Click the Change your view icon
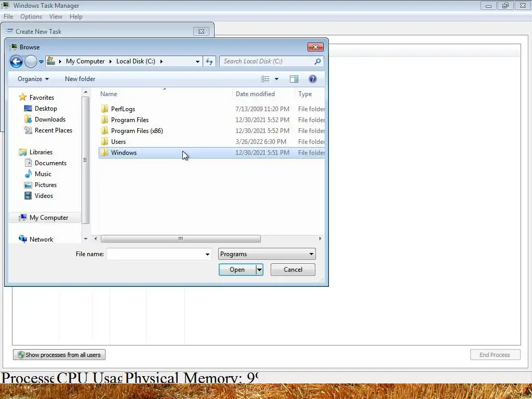 coord(265,79)
